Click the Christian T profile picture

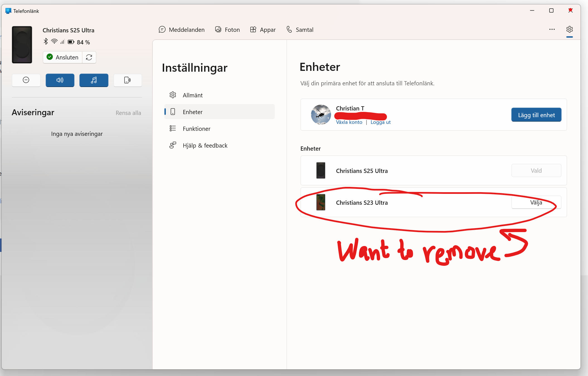[321, 115]
